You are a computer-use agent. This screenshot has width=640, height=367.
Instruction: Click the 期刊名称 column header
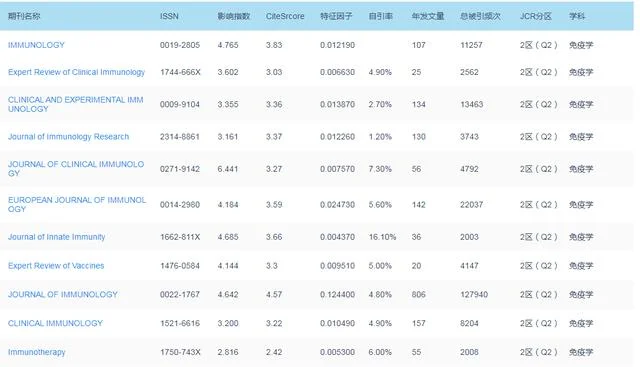24,16
